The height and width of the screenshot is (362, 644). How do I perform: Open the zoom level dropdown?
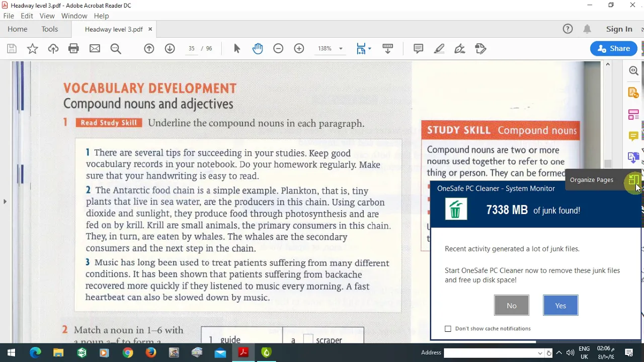click(x=341, y=49)
